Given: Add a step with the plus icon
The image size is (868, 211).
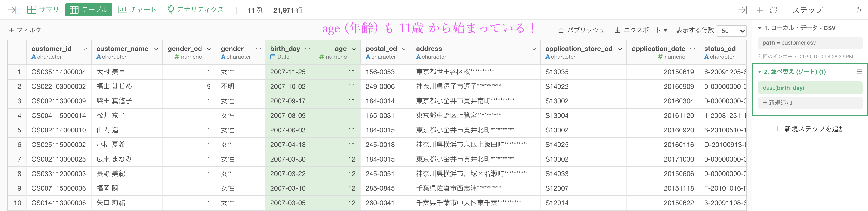Looking at the screenshot, I should (760, 10).
